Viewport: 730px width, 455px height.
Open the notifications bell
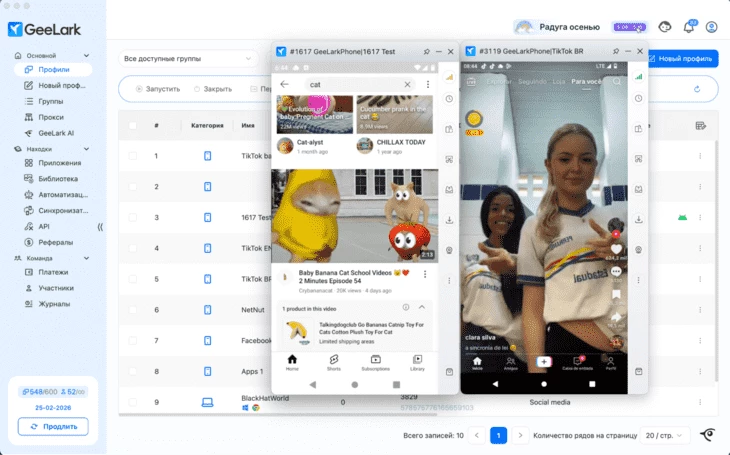689,27
